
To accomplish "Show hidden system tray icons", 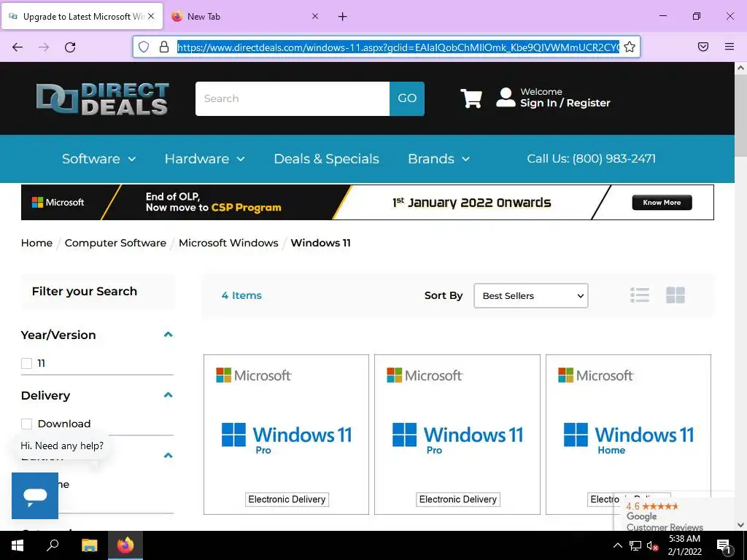I will tap(617, 545).
